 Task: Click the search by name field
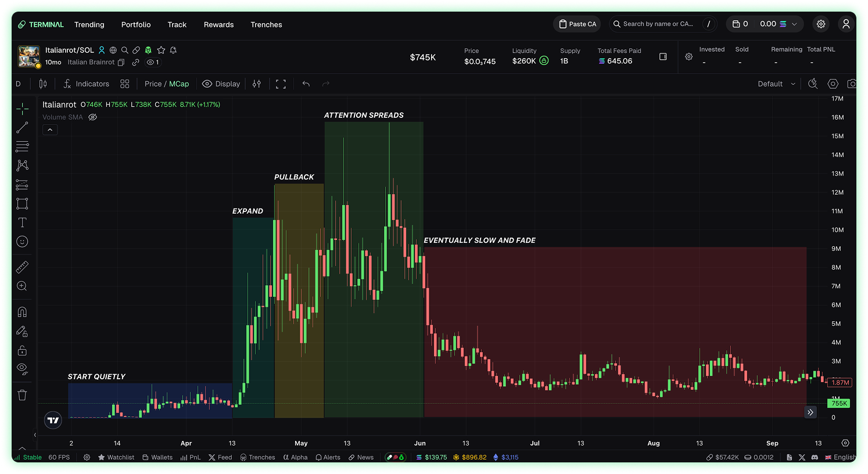(x=658, y=24)
